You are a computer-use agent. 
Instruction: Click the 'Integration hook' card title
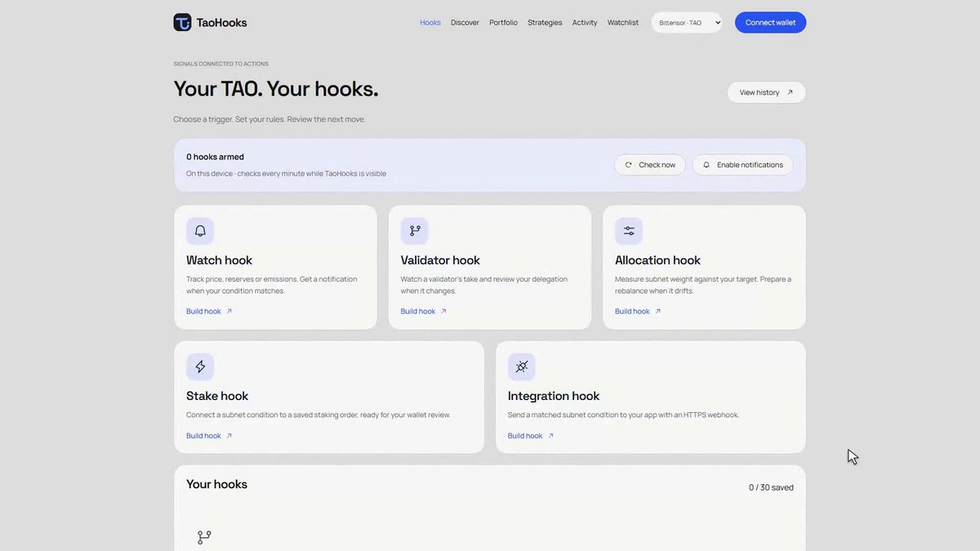554,396
